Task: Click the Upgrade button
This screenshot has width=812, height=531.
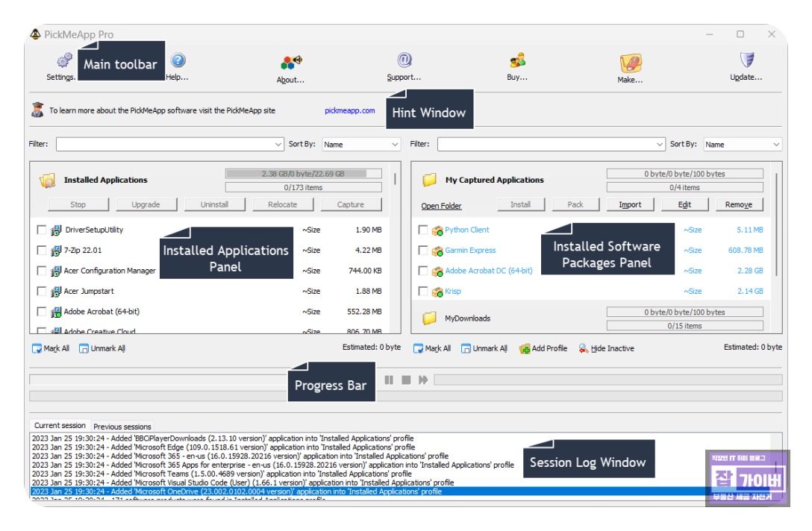Action: (146, 204)
